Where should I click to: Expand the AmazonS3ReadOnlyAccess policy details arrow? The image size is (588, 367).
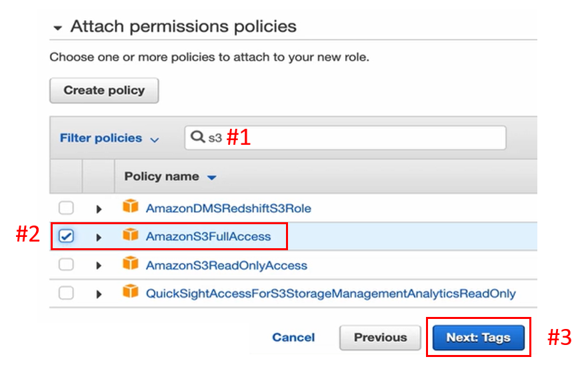(x=99, y=266)
